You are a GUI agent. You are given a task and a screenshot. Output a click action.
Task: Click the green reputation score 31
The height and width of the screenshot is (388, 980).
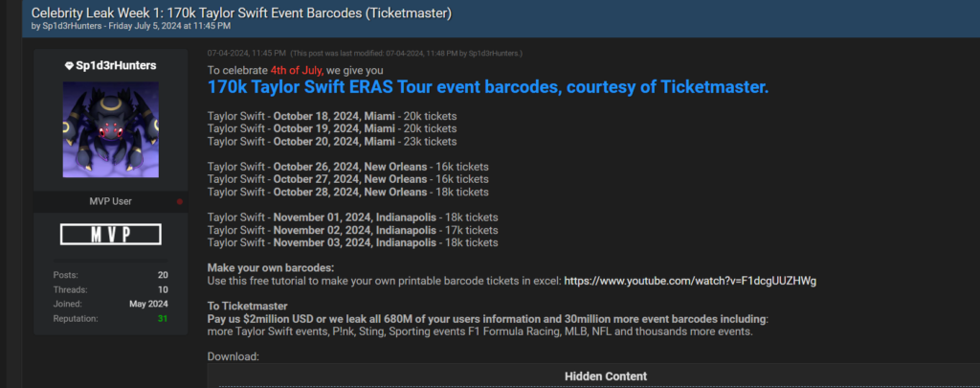click(163, 318)
